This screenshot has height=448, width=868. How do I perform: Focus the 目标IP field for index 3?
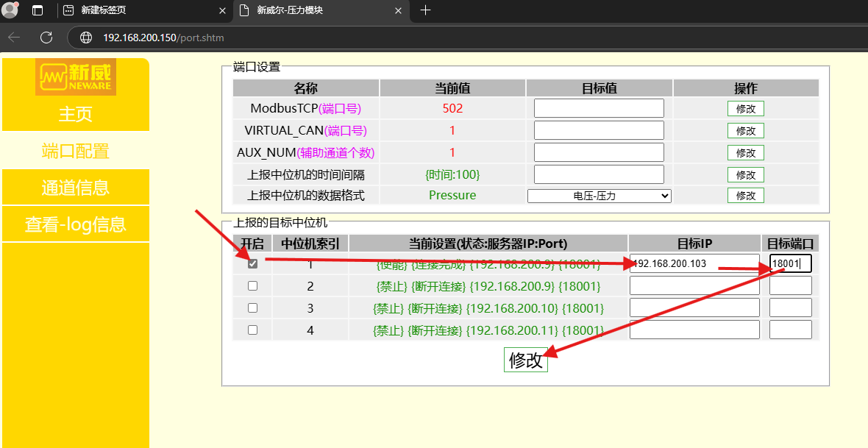click(x=694, y=307)
